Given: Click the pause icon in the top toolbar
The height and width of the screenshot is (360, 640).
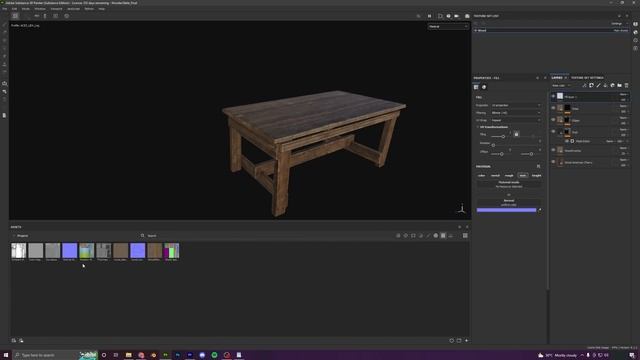Looking at the screenshot, I should (429, 16).
